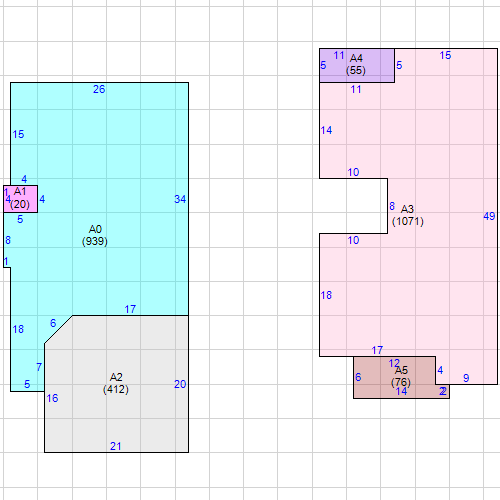Select dimension 4 right of A5

tap(440, 370)
